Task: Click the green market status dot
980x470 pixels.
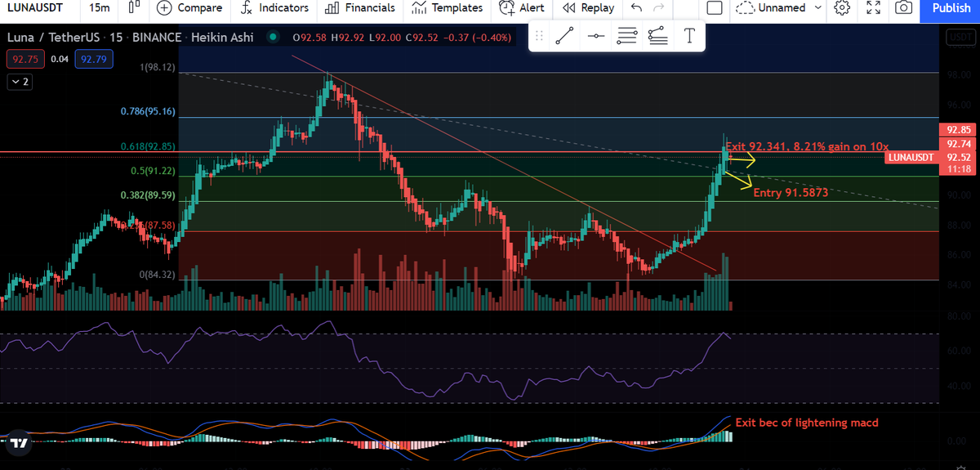Action: [x=273, y=38]
